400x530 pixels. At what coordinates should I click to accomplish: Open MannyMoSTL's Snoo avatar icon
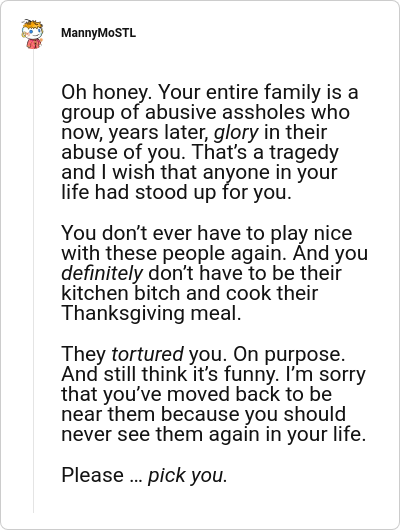click(x=32, y=34)
